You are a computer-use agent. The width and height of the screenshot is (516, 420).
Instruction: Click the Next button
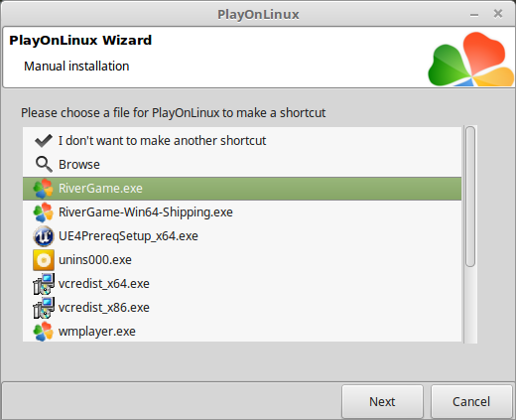coord(382,401)
